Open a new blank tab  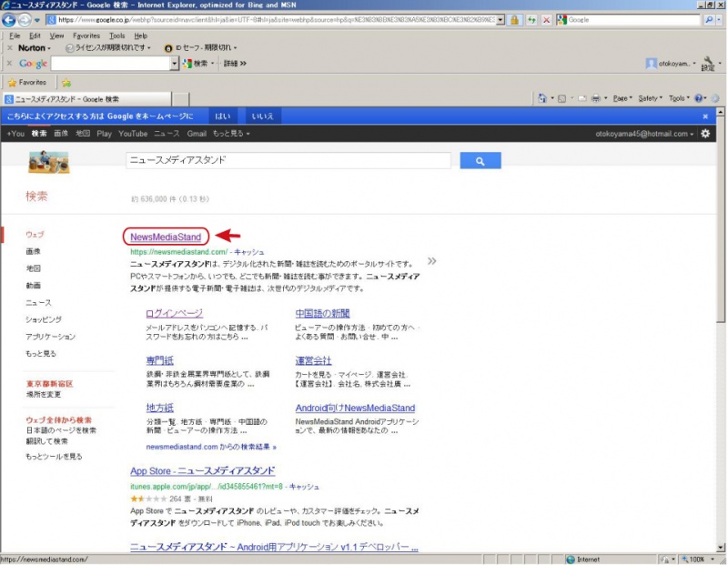pyautogui.click(x=180, y=99)
